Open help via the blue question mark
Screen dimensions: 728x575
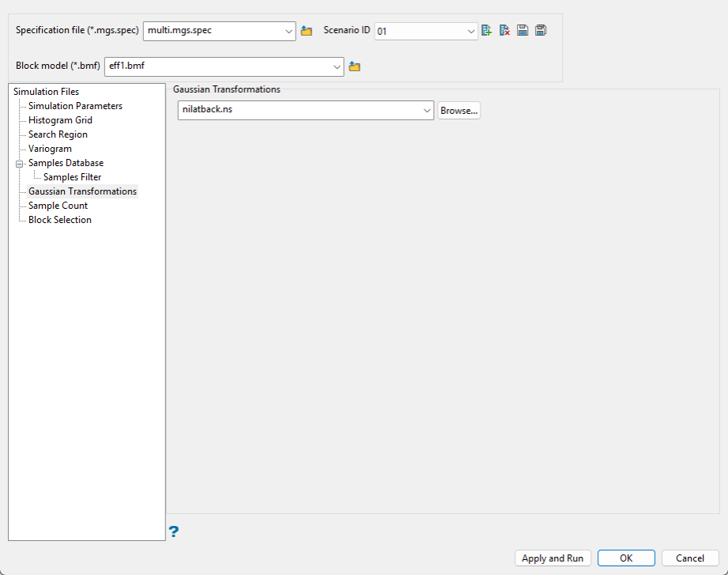click(x=174, y=531)
